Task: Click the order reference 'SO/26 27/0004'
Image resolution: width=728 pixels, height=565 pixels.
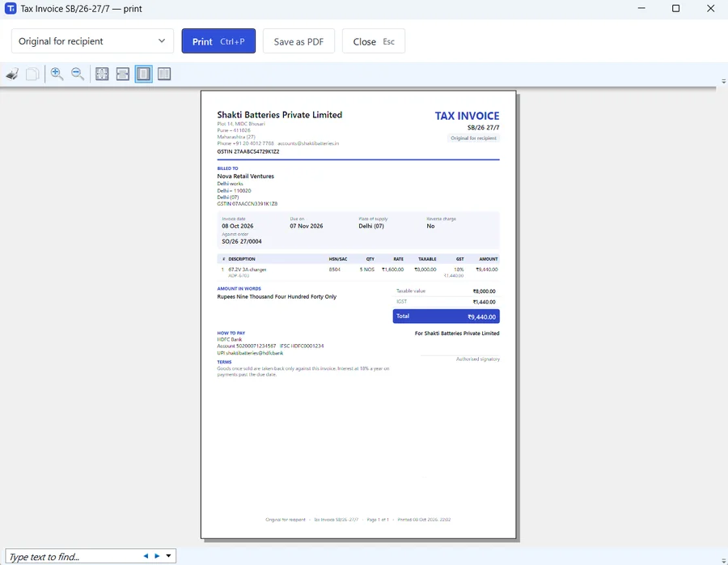Action: tap(241, 241)
